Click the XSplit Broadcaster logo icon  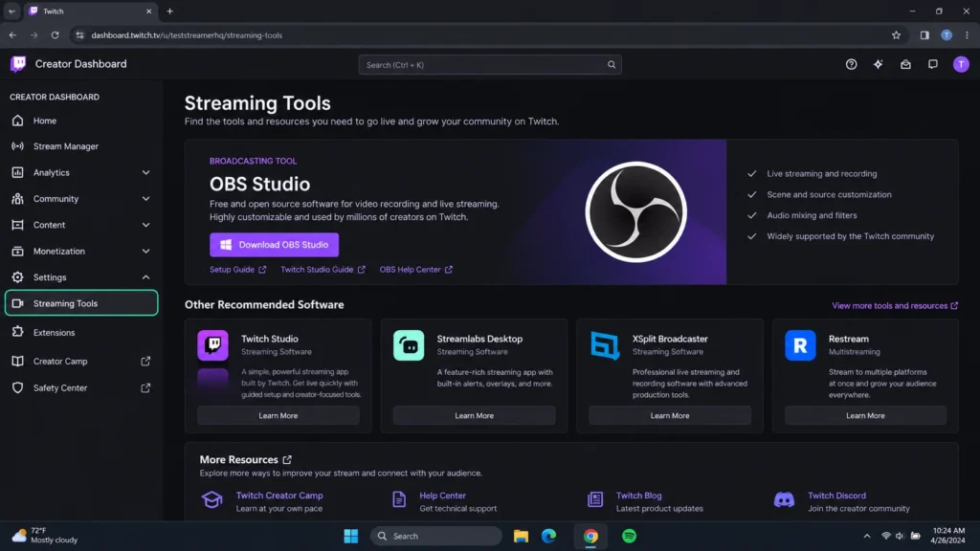[605, 345]
